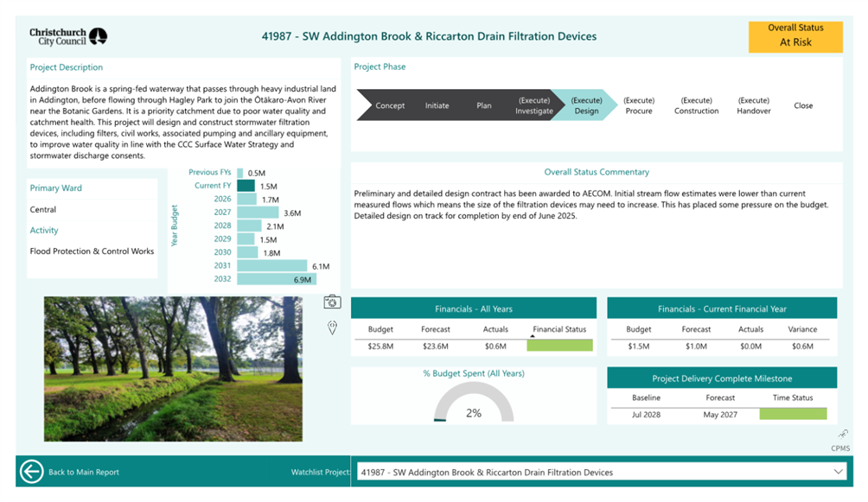Click the Christchurch City Council logo

point(68,36)
